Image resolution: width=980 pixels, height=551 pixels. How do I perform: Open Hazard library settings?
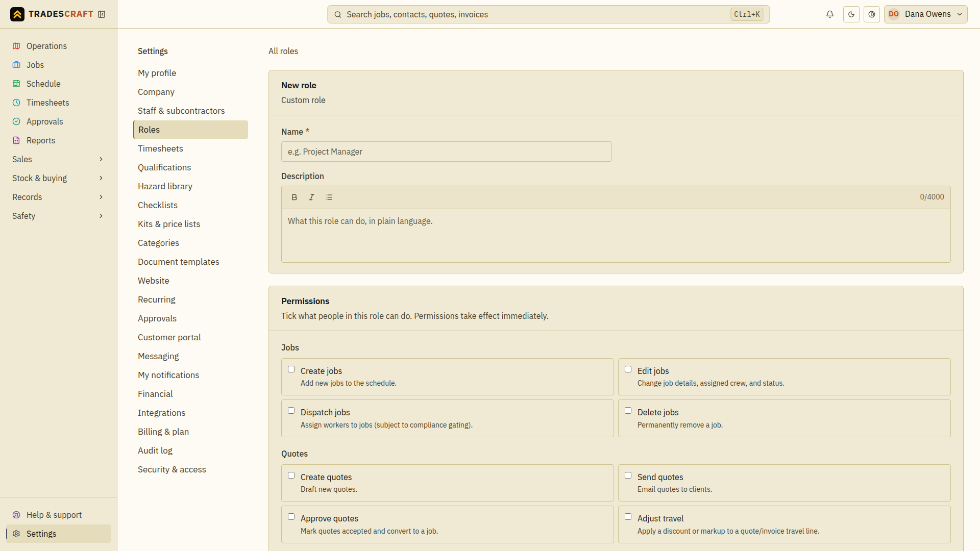pyautogui.click(x=190, y=186)
